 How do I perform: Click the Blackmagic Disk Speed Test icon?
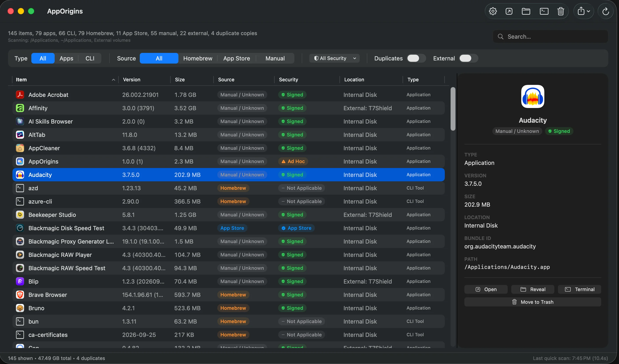20,228
